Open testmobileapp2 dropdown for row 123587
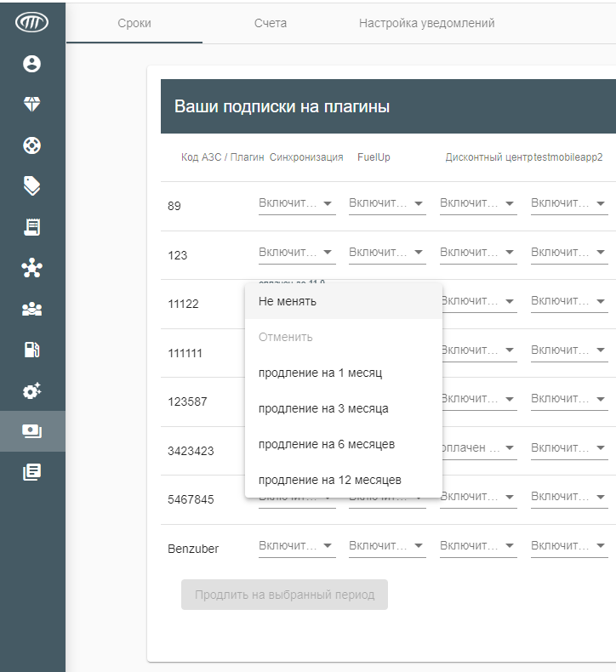 [569, 399]
